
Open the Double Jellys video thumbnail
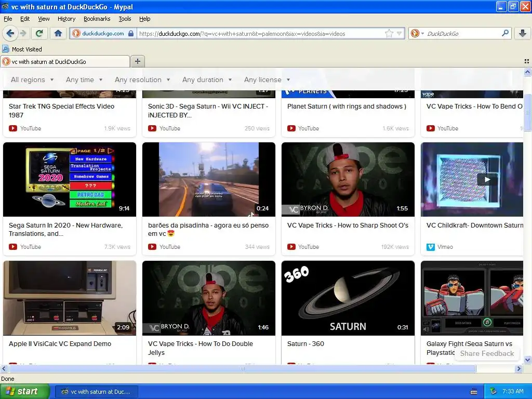tap(209, 298)
